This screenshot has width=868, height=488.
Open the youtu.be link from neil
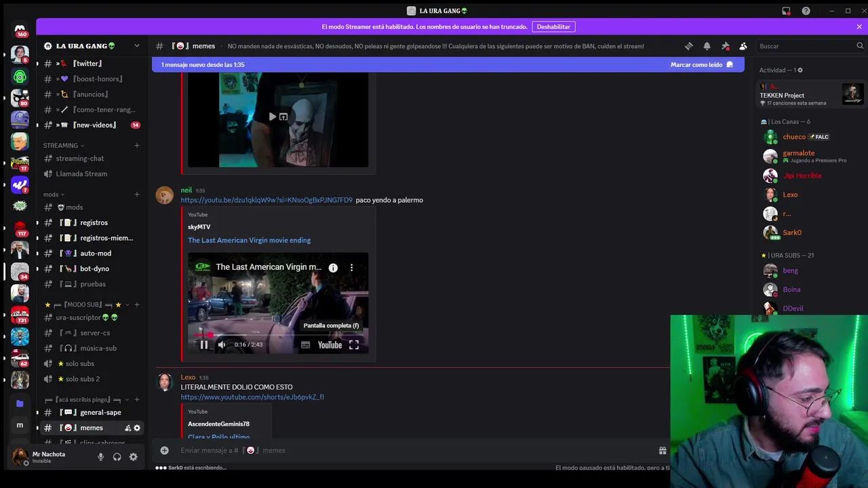[x=267, y=200]
